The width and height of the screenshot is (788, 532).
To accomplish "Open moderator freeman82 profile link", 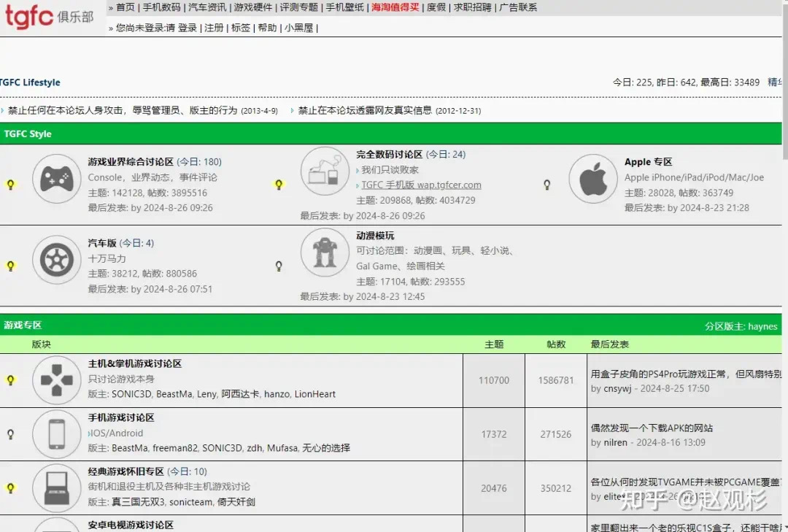I will (x=175, y=447).
